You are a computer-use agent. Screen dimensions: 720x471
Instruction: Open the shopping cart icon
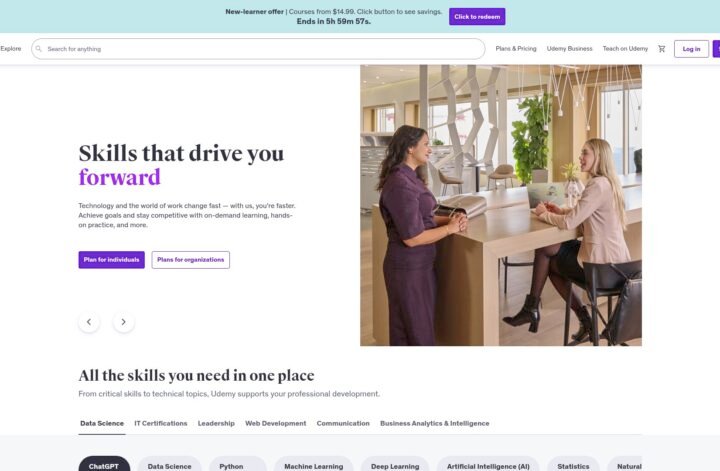click(x=662, y=49)
